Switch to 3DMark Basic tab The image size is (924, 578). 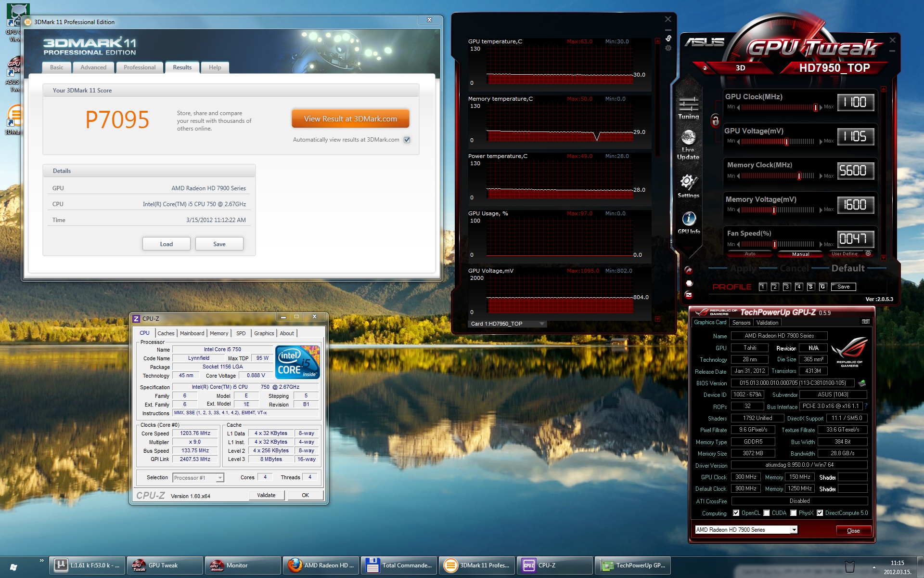tap(56, 67)
